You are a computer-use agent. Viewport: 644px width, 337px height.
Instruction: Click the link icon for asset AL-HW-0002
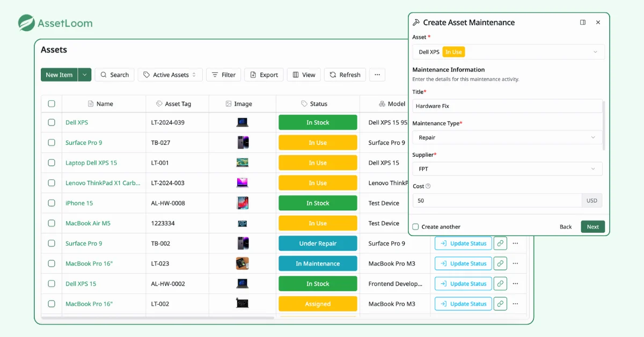tap(500, 284)
